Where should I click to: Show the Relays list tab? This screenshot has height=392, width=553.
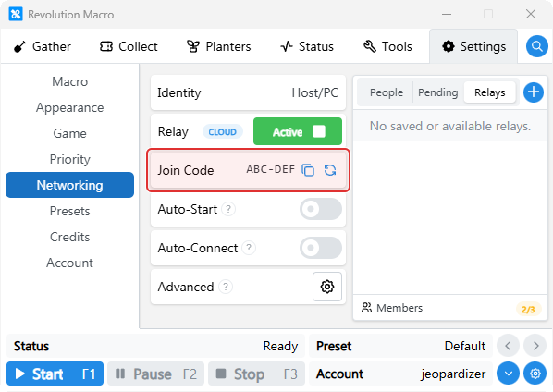point(490,92)
